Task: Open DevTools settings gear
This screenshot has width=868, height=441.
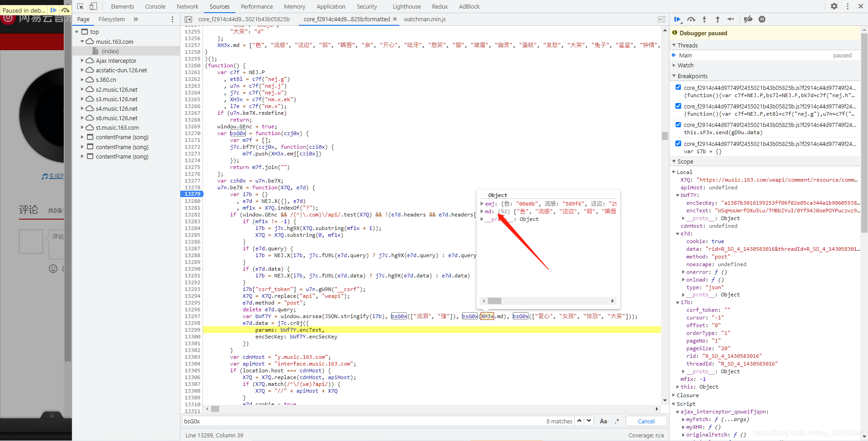Action: click(834, 6)
